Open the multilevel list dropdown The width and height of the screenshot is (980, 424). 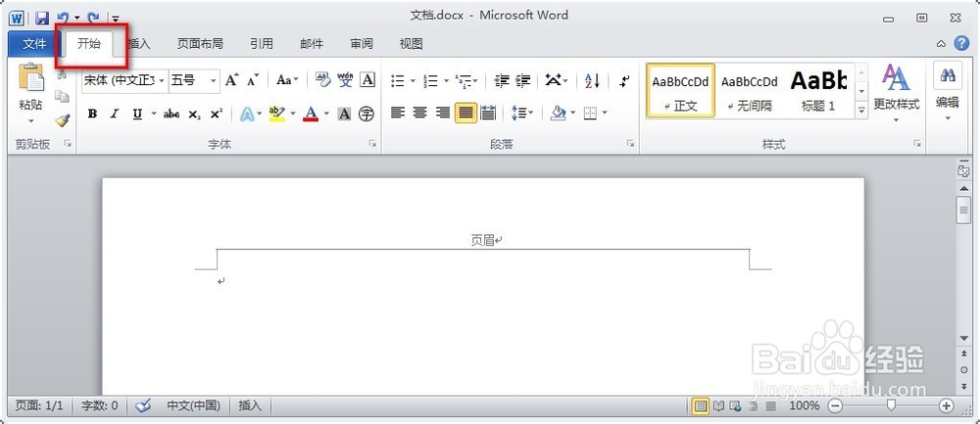[466, 80]
